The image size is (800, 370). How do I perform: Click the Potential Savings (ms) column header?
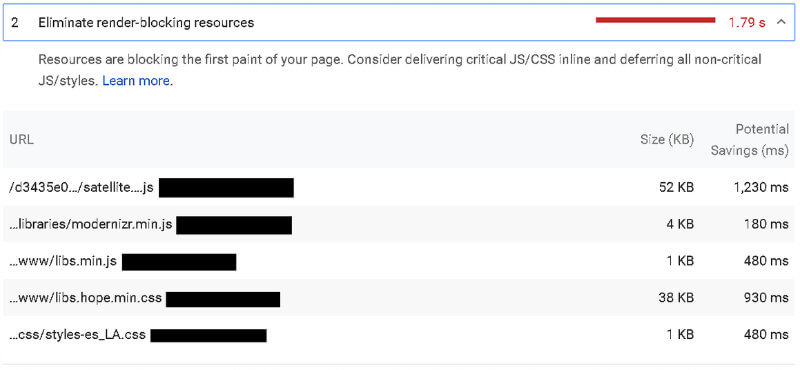pos(749,140)
